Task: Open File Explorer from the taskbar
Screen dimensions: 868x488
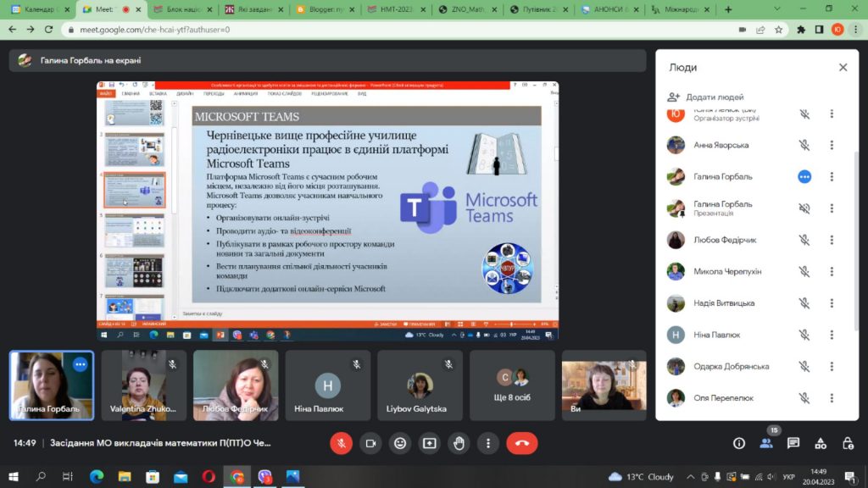Action: pos(125,476)
